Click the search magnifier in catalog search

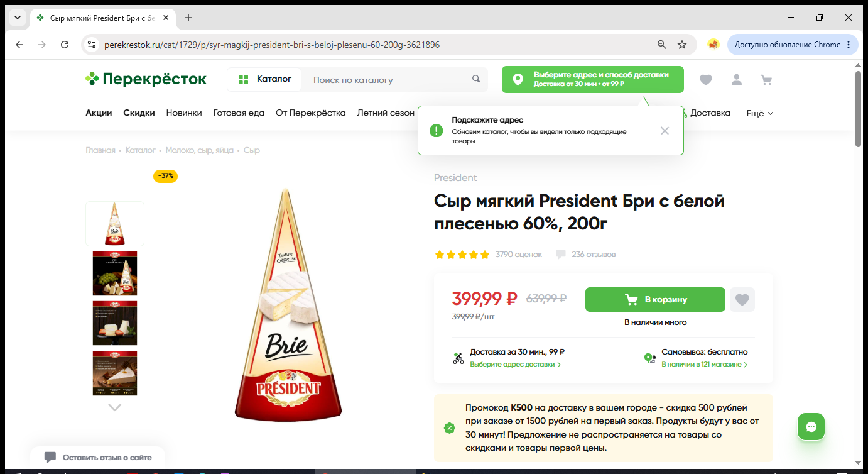476,79
